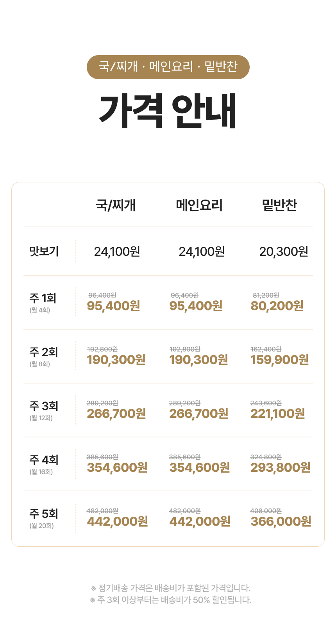Click the 293,800원 밑반찬 price

pos(281,467)
